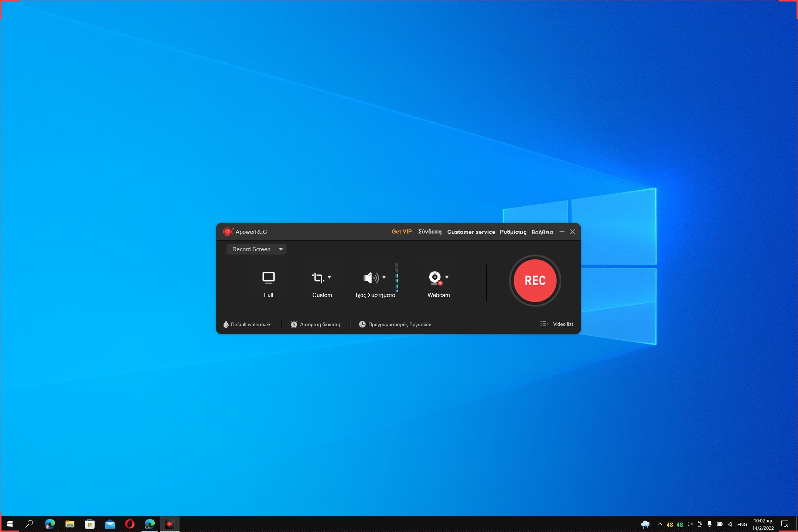Image resolution: width=798 pixels, height=532 pixels.
Task: Open Opera browser from the taskbar
Action: pos(130,524)
